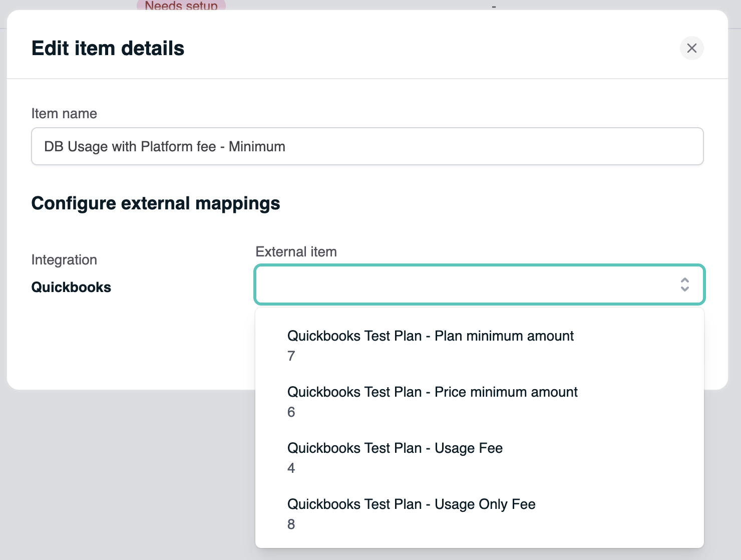Select Quickbooks Test Plan - Price minimum amount

tap(480, 402)
